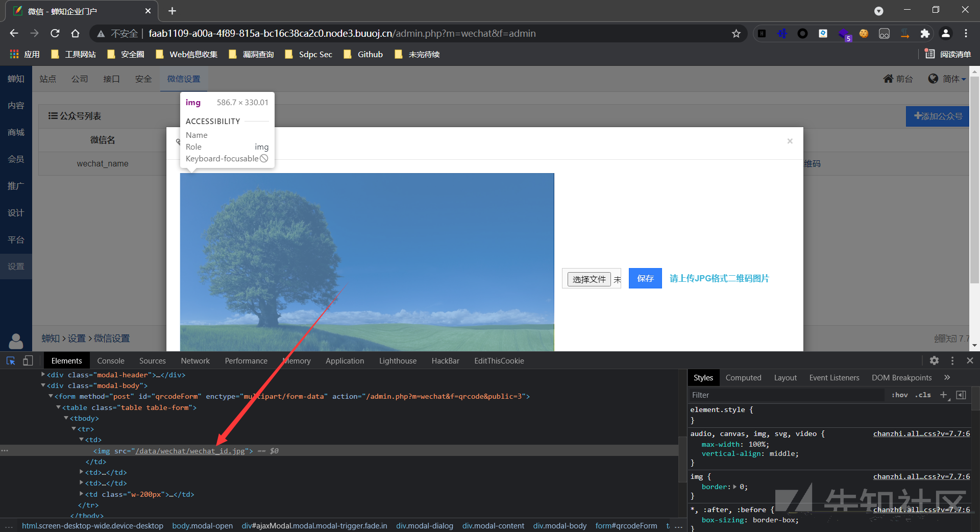Click the styles Filter input field

(x=786, y=395)
